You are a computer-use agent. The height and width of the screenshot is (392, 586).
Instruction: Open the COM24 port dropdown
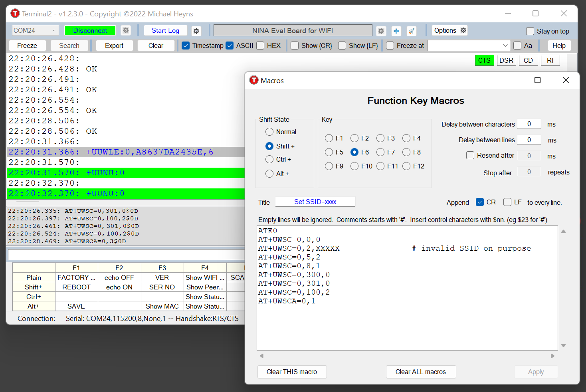point(54,30)
